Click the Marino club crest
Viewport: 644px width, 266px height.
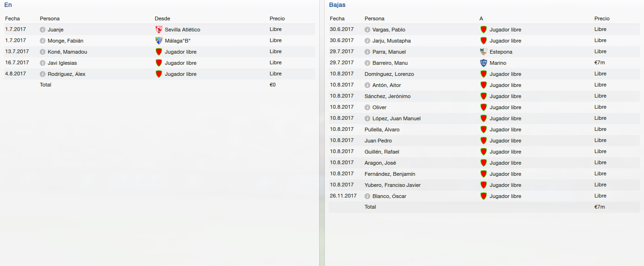(x=484, y=63)
